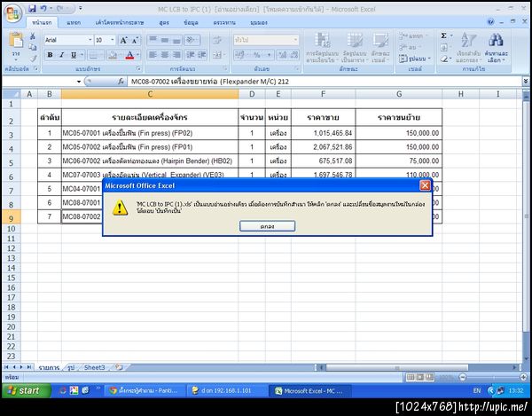Switch to the Chrome Pantip taskbar item
The width and height of the screenshot is (532, 416).
(145, 391)
